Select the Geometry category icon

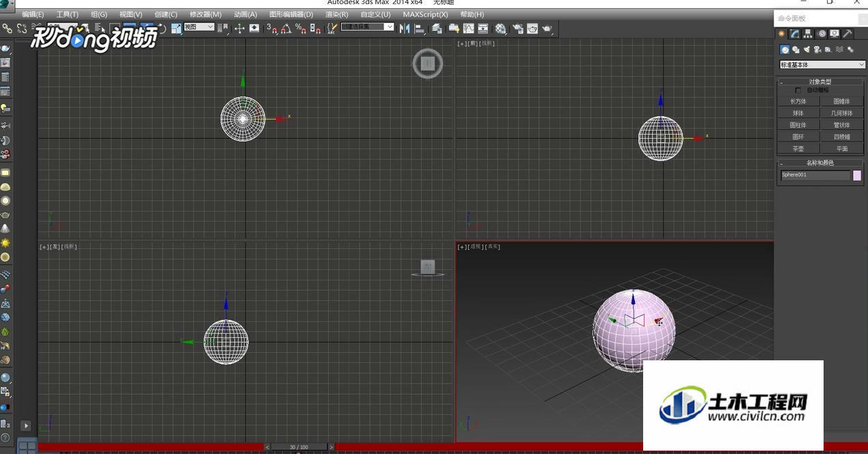(785, 49)
